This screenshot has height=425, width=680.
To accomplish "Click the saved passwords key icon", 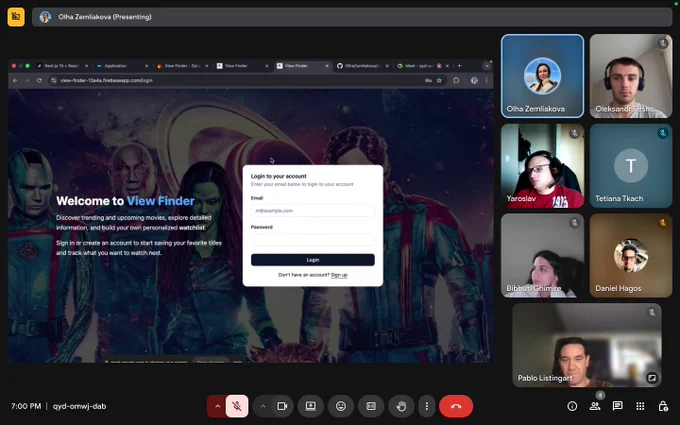I will point(428,81).
